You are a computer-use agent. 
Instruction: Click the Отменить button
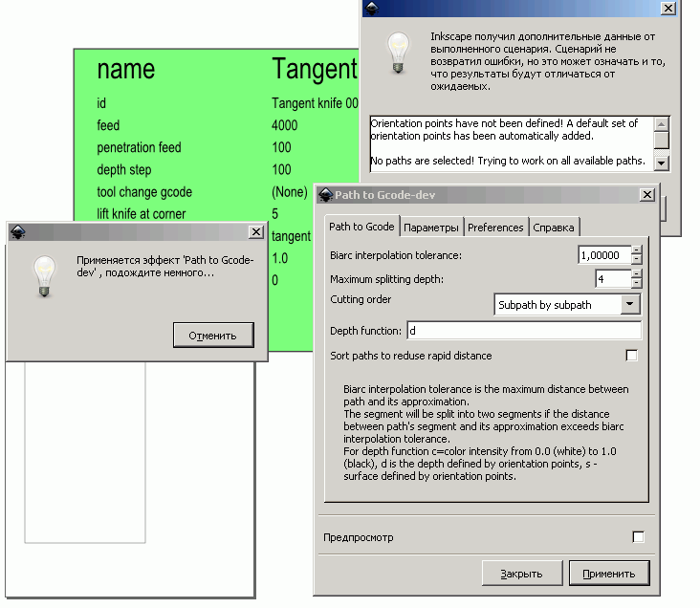pyautogui.click(x=213, y=336)
